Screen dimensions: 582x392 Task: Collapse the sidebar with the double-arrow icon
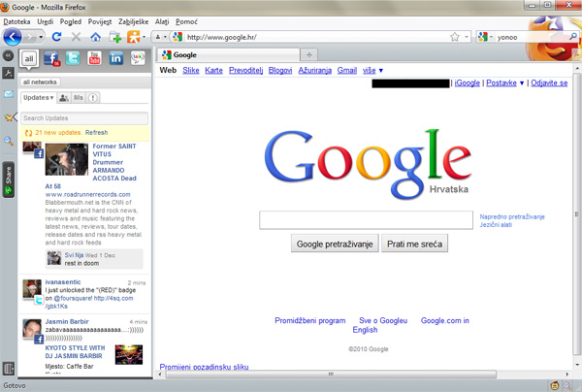point(9,56)
